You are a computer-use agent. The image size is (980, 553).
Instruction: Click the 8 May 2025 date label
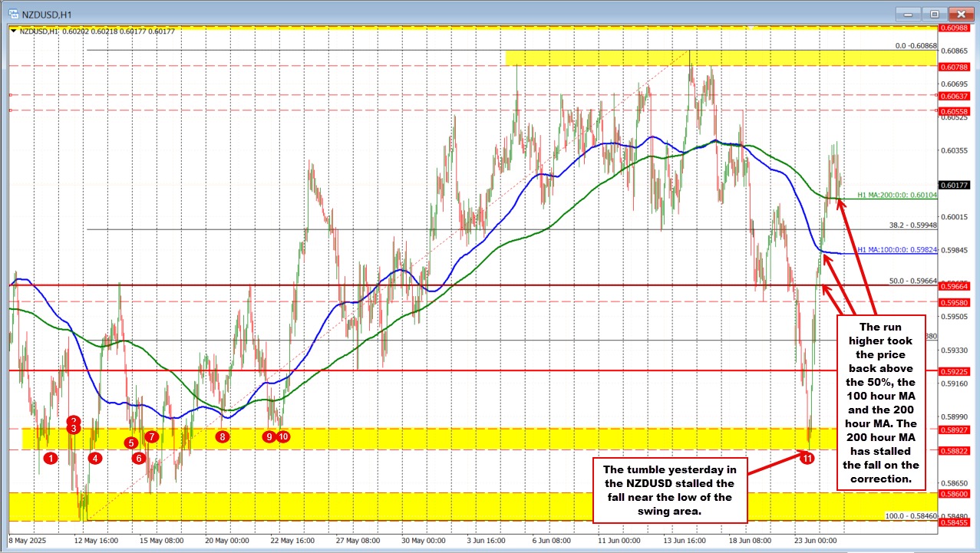pyautogui.click(x=28, y=540)
